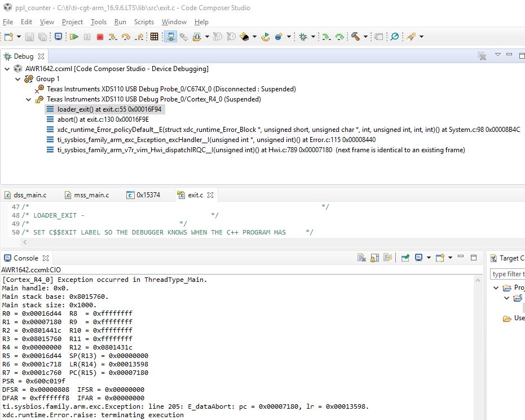Screen dimensions: 525x420
Task: Switch to the dss_main.c editor tab
Action: coord(26,195)
